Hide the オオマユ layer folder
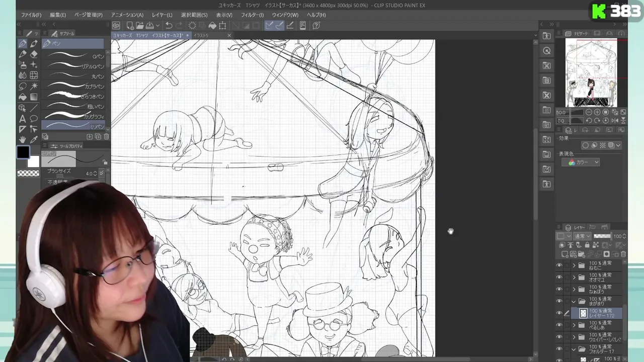 pos(559,278)
